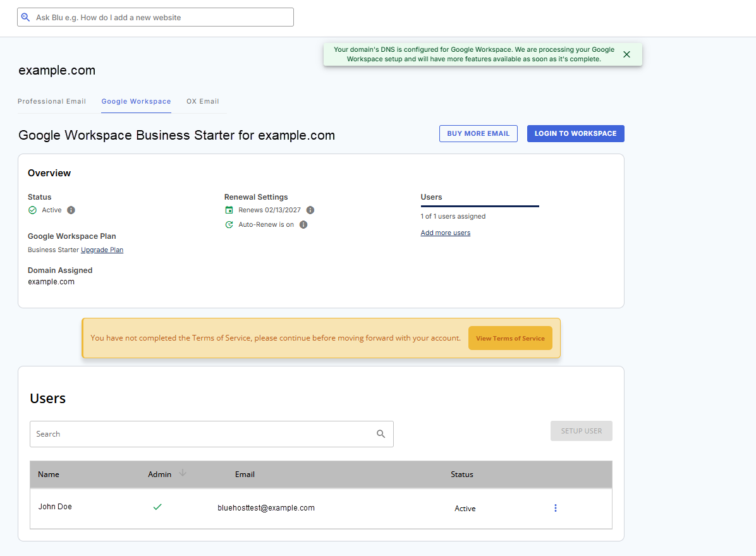This screenshot has height=556, width=756.
Task: Follow the Upgrade Plan link
Action: (102, 250)
